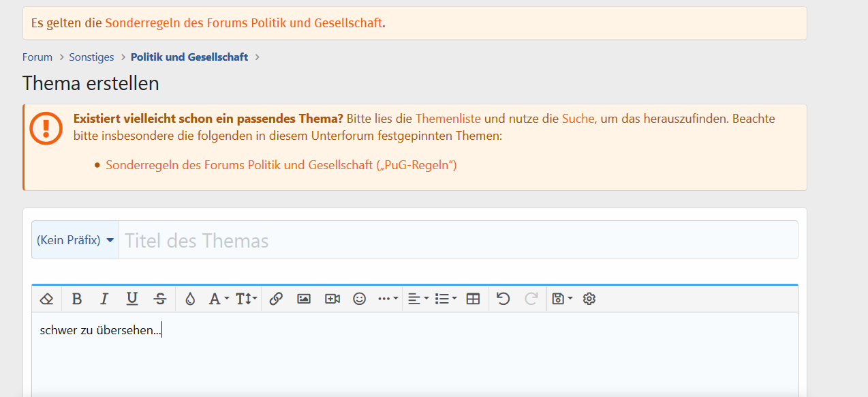Image resolution: width=868 pixels, height=397 pixels.
Task: Click the 'Thema erstellen' page heading
Action: coord(91,83)
